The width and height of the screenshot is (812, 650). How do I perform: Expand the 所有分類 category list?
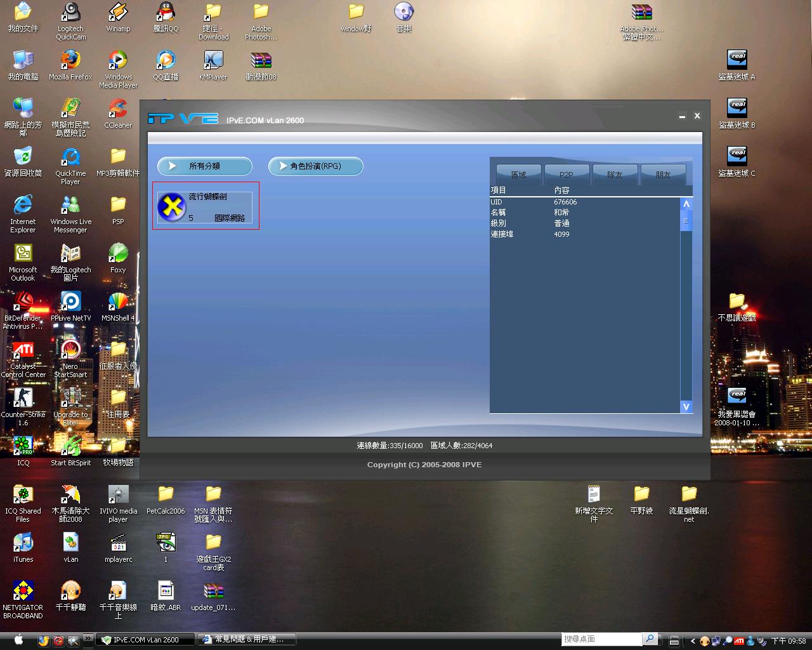point(204,166)
